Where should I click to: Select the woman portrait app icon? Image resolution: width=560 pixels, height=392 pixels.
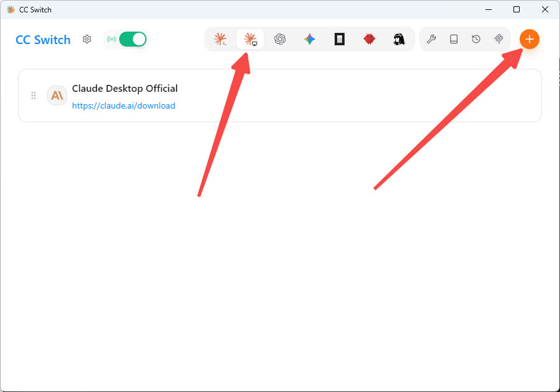click(399, 39)
